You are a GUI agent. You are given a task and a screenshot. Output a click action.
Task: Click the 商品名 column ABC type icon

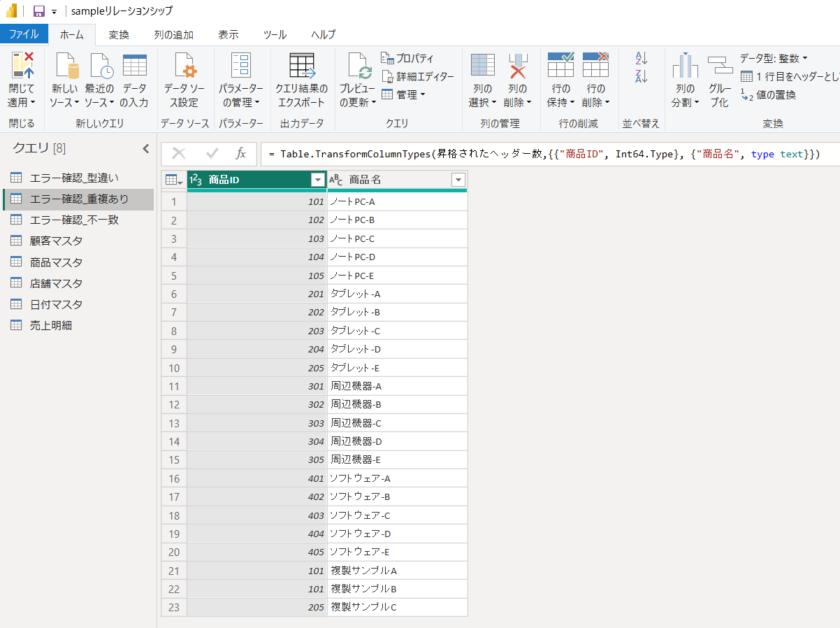[336, 180]
